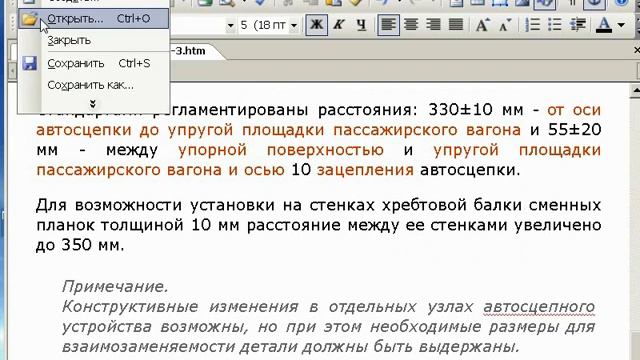Screen dimensions: 640x360
Task: Click the orange text 'от оси'
Action: point(574,110)
